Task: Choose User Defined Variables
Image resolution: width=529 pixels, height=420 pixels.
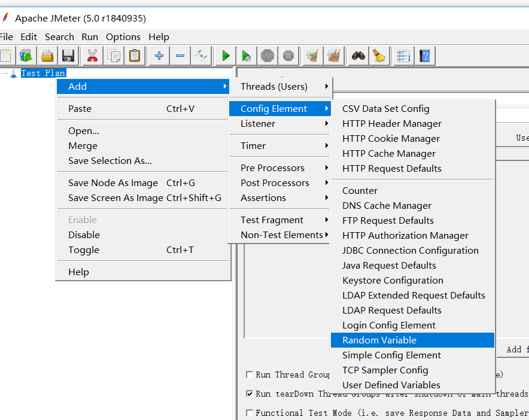Action: tap(412, 385)
